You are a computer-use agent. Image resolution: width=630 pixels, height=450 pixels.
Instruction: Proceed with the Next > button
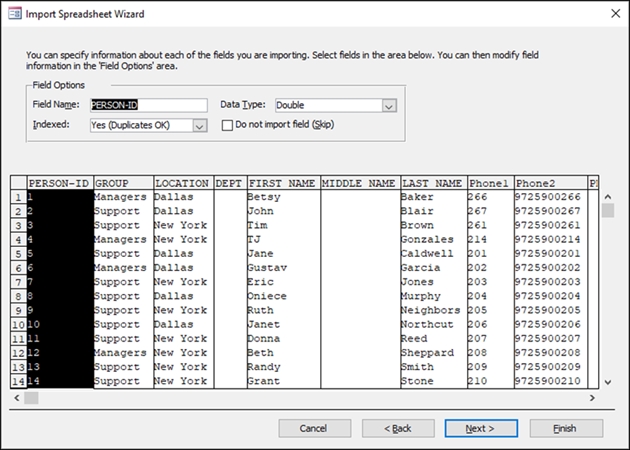(x=481, y=428)
